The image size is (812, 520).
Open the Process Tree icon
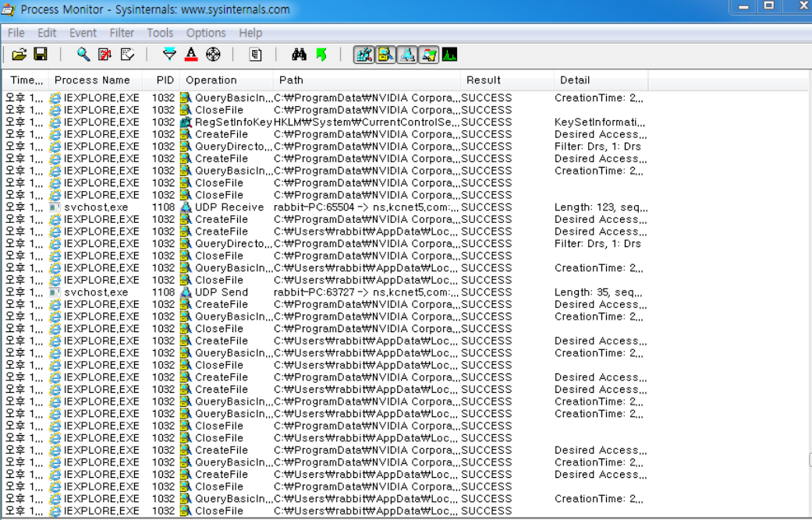point(255,55)
